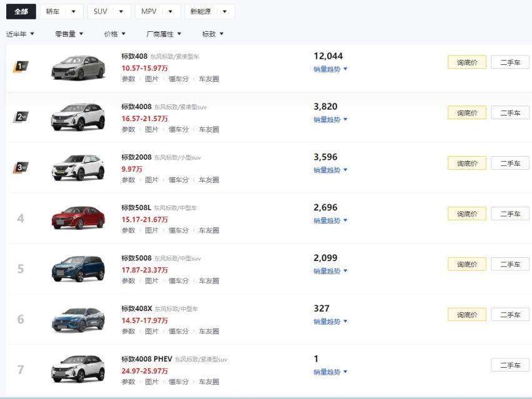
Task: View 参数 for 标致408
Action: click(129, 79)
